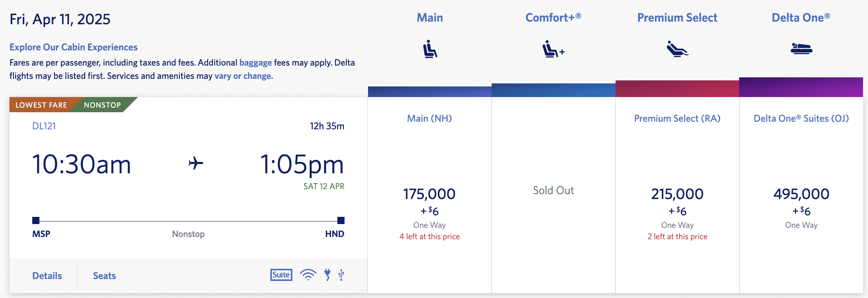The height and width of the screenshot is (298, 868).
Task: Click the Suite amenity icon
Action: 281,275
